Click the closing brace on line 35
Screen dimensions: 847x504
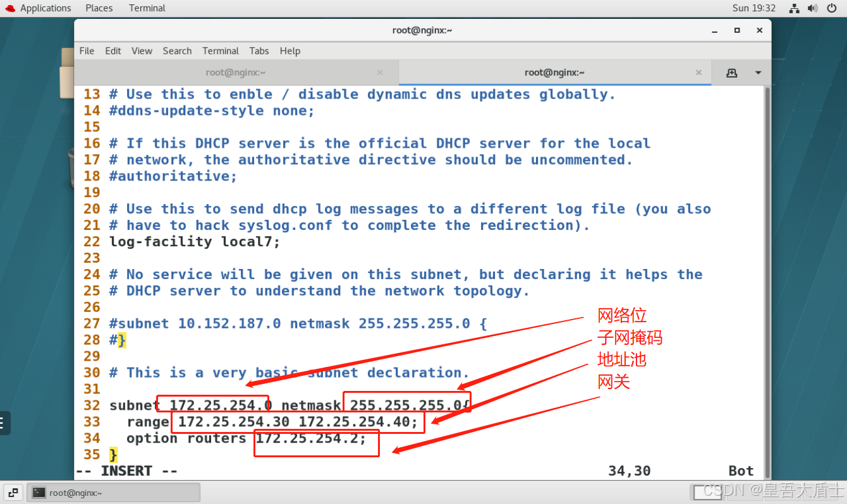coord(113,455)
